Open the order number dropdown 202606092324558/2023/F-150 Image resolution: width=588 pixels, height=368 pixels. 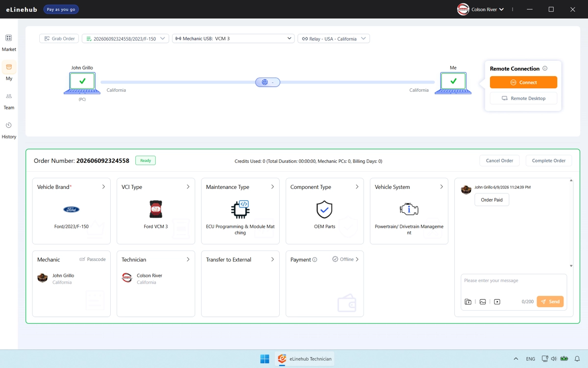(x=125, y=39)
